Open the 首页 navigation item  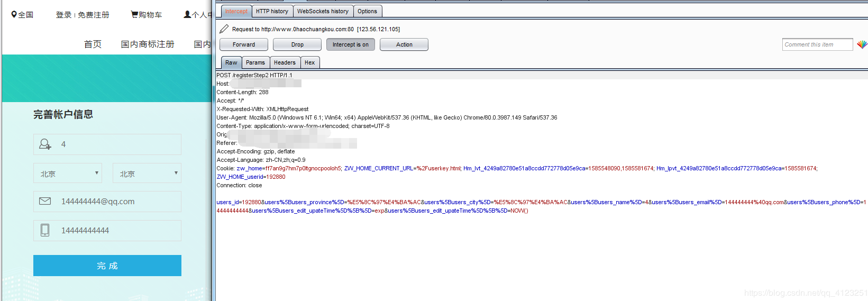93,44
